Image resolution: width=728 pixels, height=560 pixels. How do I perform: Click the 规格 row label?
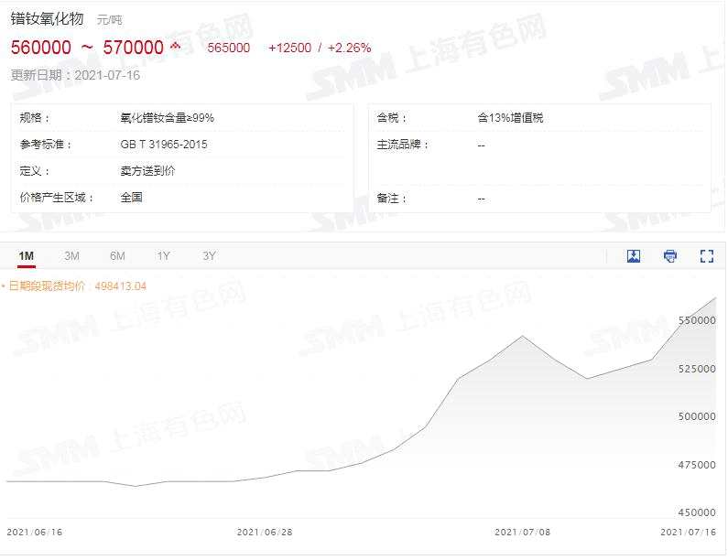[x=35, y=118]
